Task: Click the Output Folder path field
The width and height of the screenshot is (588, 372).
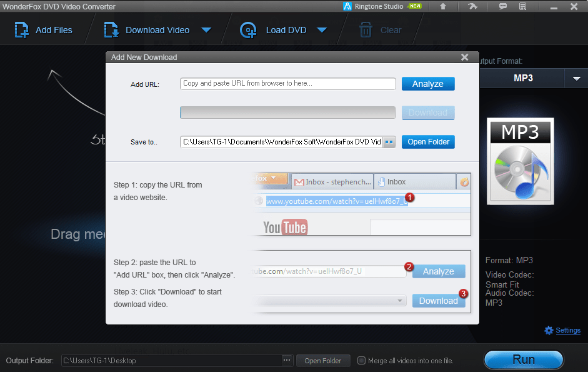Action: pyautogui.click(x=171, y=361)
